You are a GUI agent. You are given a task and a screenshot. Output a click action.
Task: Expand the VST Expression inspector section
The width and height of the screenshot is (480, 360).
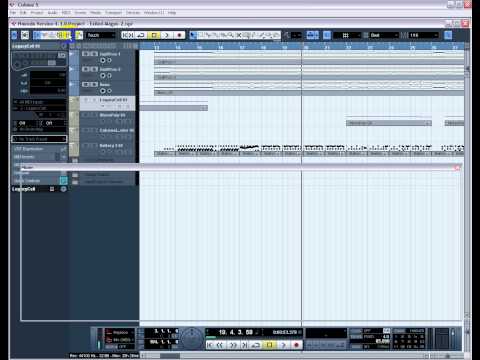click(39, 149)
